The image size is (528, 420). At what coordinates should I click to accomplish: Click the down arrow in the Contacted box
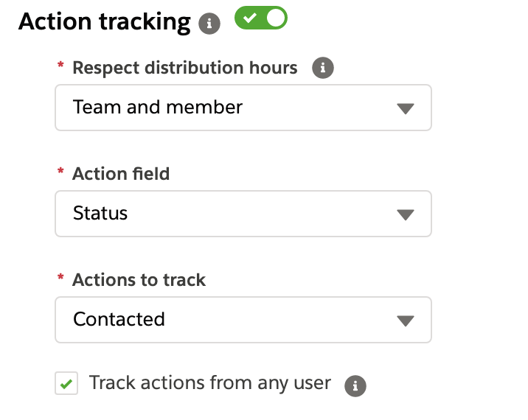(x=405, y=321)
